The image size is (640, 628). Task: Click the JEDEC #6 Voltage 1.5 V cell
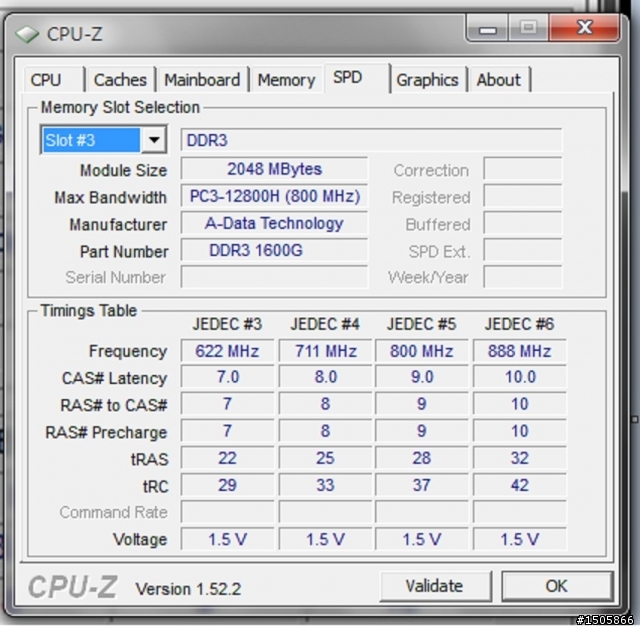520,539
